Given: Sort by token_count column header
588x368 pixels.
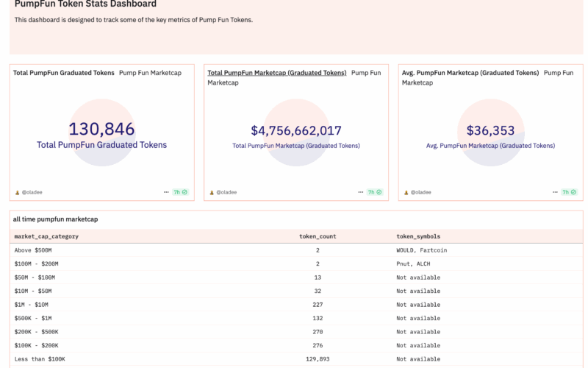Looking at the screenshot, I should pos(318,236).
